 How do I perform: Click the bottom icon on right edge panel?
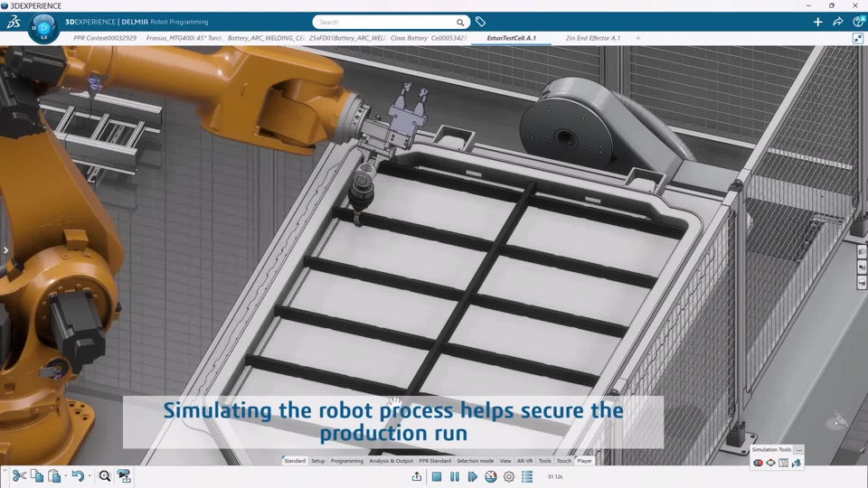click(862, 283)
